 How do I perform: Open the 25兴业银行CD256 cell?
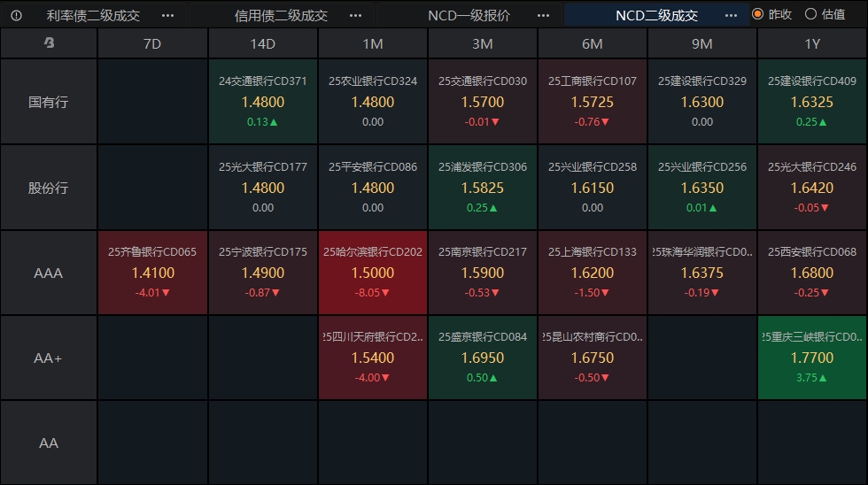tap(701, 188)
